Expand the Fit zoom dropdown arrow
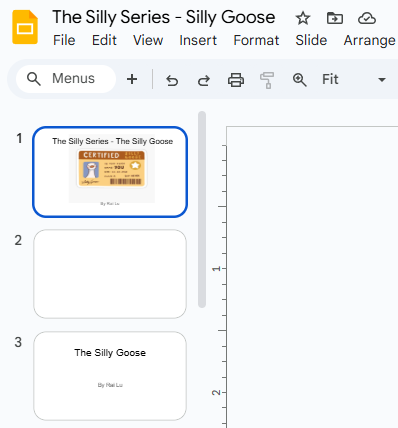Screen dimensions: 398x428 pyautogui.click(x=382, y=80)
